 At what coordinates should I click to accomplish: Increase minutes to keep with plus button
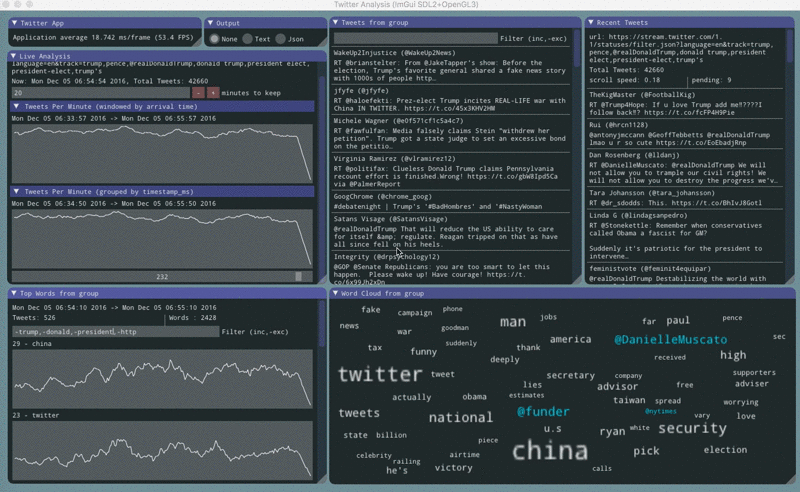[x=213, y=93]
